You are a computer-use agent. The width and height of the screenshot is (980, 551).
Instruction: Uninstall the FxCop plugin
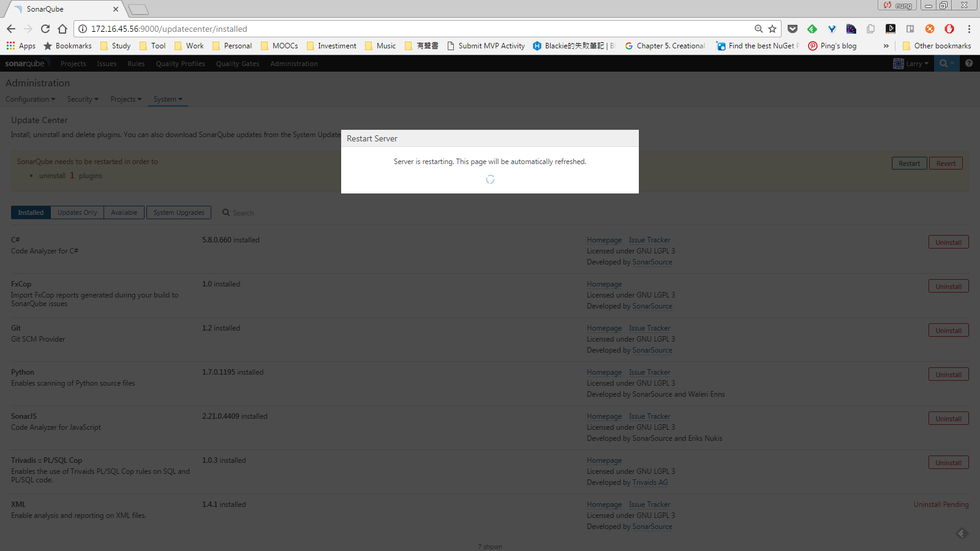click(x=948, y=287)
